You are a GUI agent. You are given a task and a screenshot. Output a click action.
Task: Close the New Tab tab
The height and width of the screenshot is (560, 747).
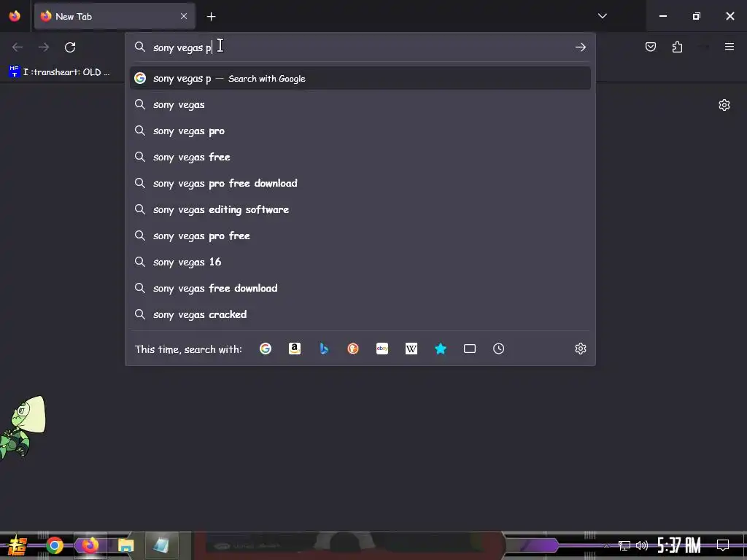point(184,16)
